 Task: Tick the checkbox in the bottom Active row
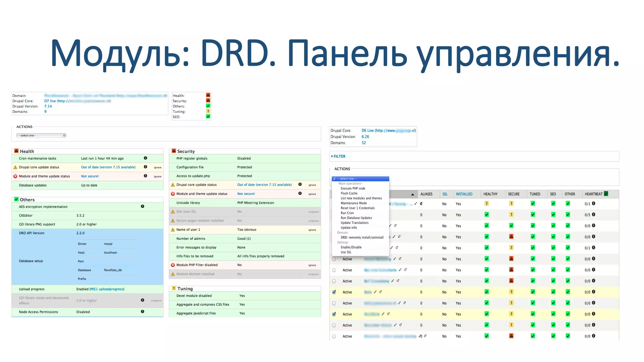[334, 336]
